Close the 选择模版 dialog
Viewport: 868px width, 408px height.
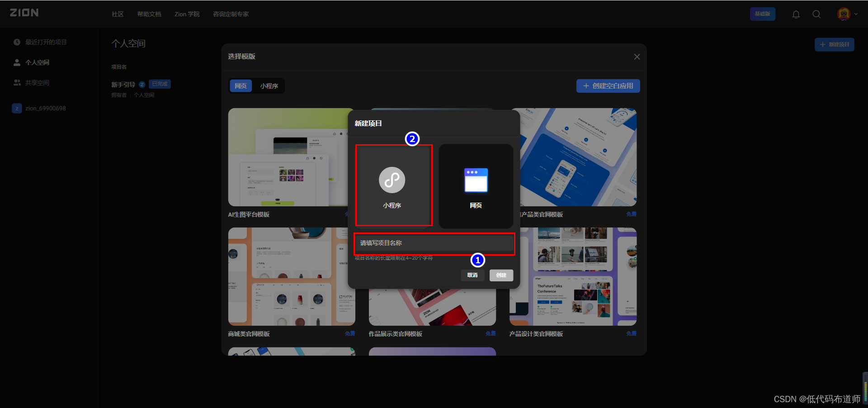point(637,57)
